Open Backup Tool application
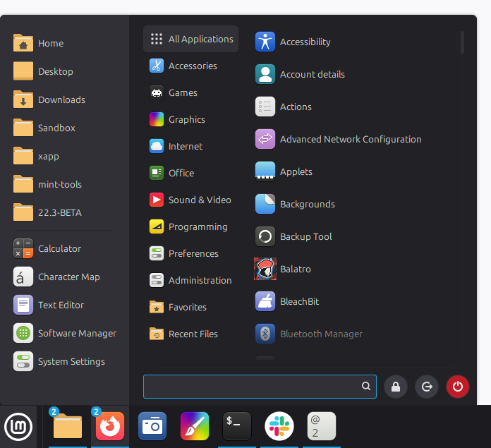 (x=305, y=236)
